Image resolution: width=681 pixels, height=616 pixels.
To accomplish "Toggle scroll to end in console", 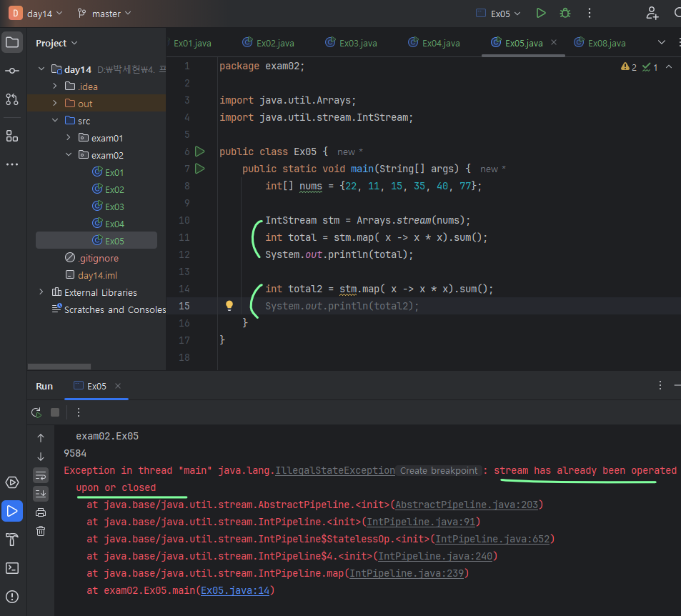I will [x=41, y=494].
